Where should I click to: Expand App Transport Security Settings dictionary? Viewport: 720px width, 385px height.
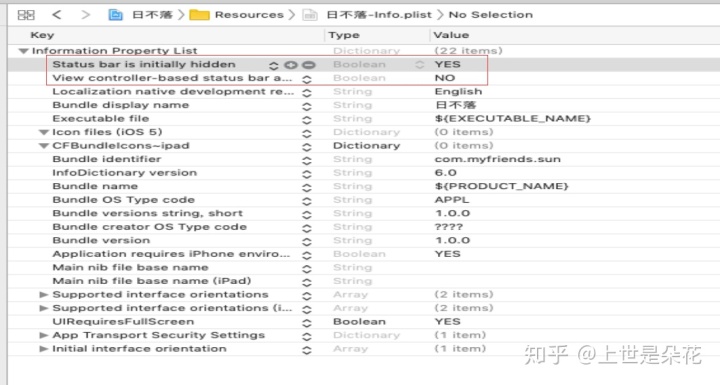[x=44, y=335]
